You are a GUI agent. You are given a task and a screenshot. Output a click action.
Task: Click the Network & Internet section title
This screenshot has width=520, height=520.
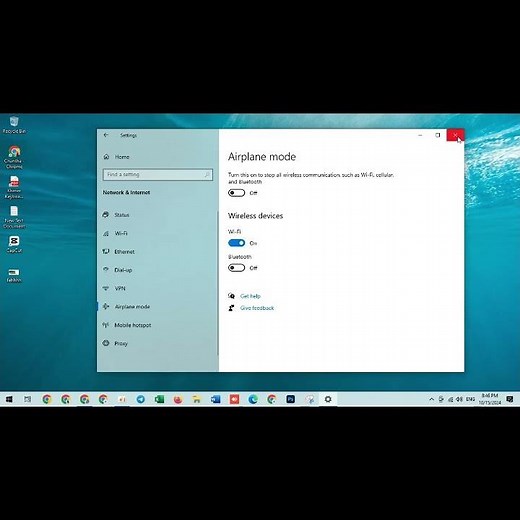(x=126, y=192)
